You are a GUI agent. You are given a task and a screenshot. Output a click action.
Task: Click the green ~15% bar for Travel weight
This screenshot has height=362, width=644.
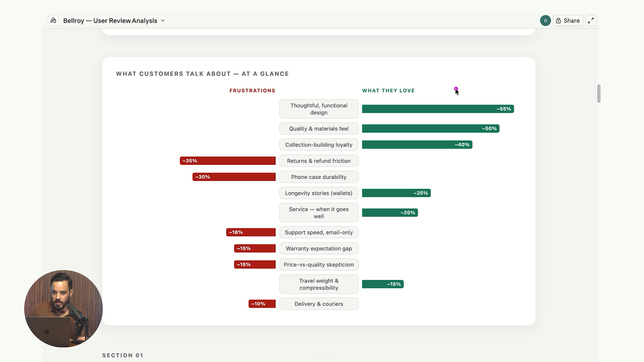(383, 284)
